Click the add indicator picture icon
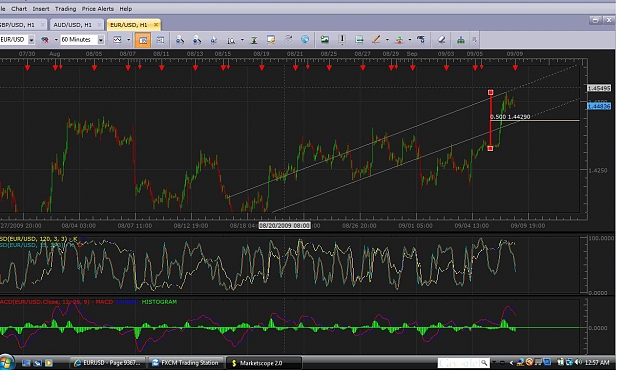 click(325, 39)
